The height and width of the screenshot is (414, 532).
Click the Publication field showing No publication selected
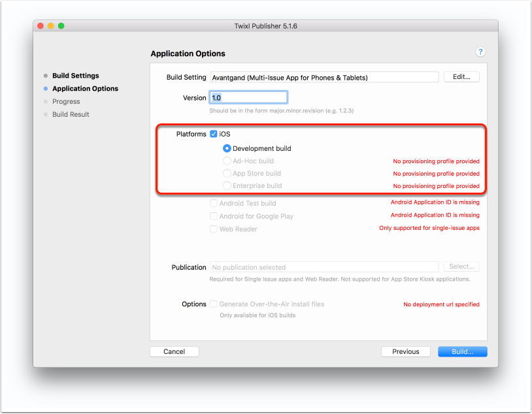click(324, 267)
